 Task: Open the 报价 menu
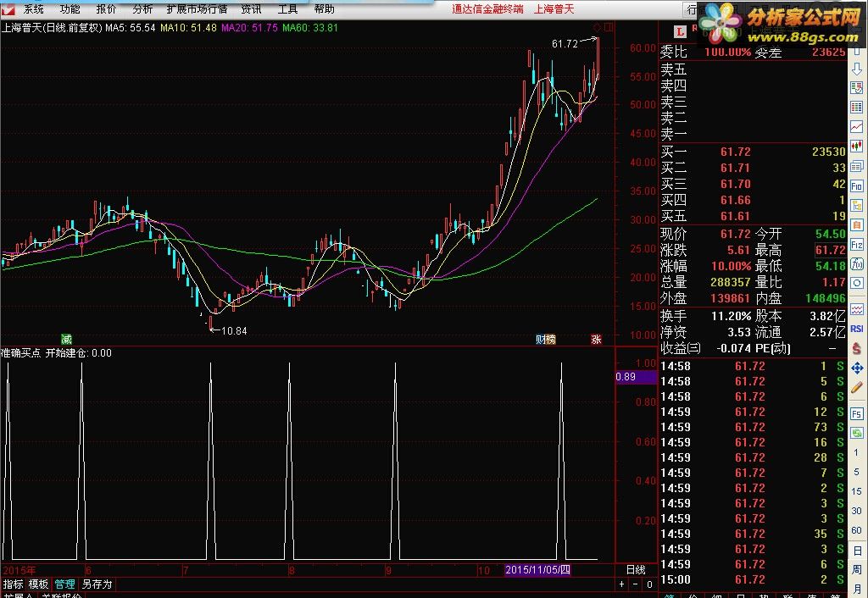[106, 9]
